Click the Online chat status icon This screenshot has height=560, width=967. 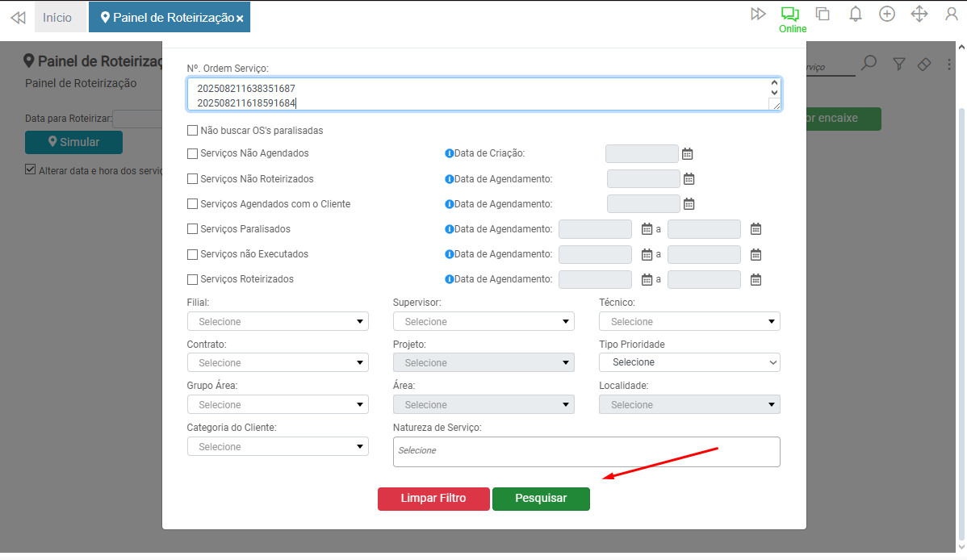coord(790,15)
